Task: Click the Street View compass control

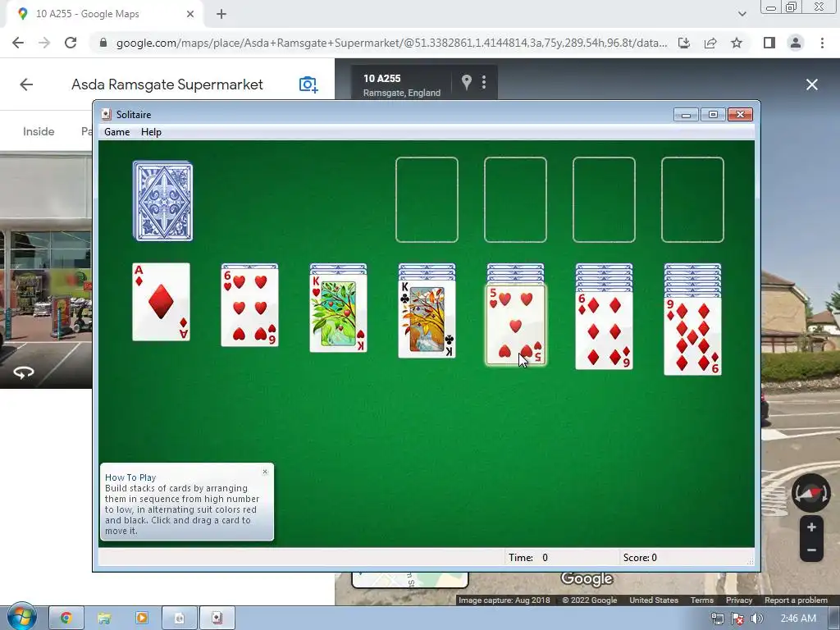Action: coord(811,492)
